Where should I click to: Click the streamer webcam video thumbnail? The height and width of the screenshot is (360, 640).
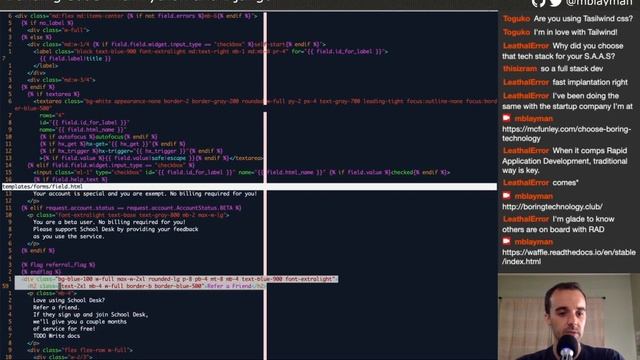(569, 317)
